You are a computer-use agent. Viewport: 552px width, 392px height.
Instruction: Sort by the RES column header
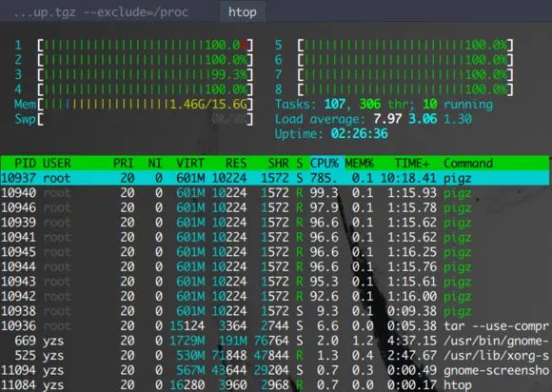click(x=236, y=164)
